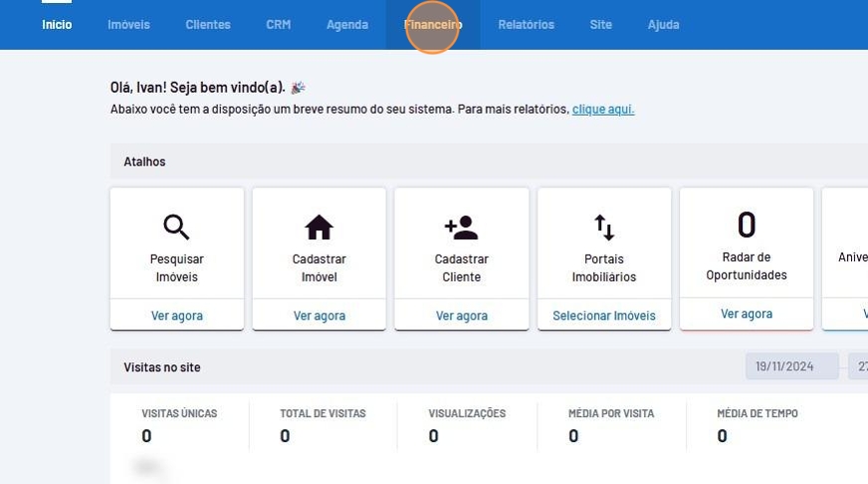Select the Site menu item
The width and height of the screenshot is (868, 484).
coord(601,25)
